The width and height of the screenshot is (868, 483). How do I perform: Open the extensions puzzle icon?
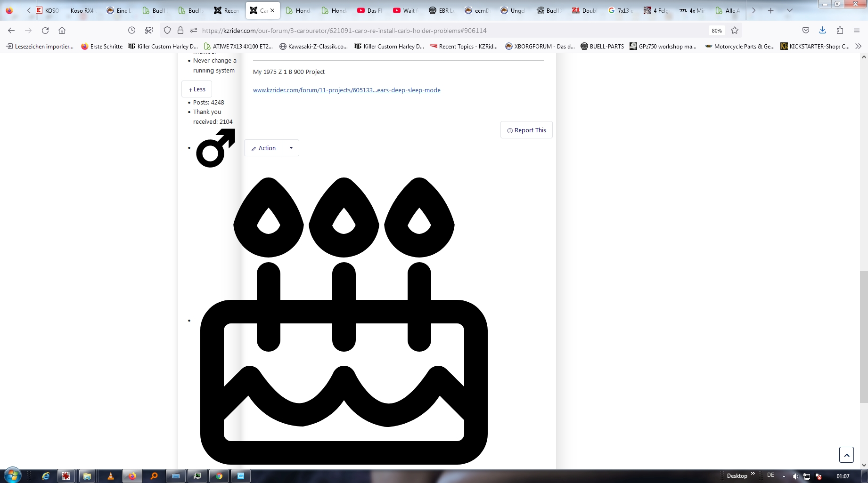(840, 31)
